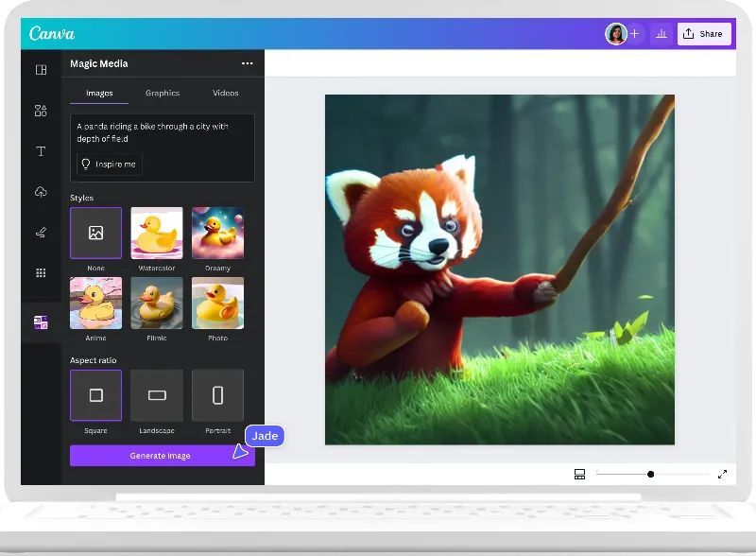Image resolution: width=756 pixels, height=556 pixels.
Task: Show the grid view pages icon
Action: coord(579,474)
